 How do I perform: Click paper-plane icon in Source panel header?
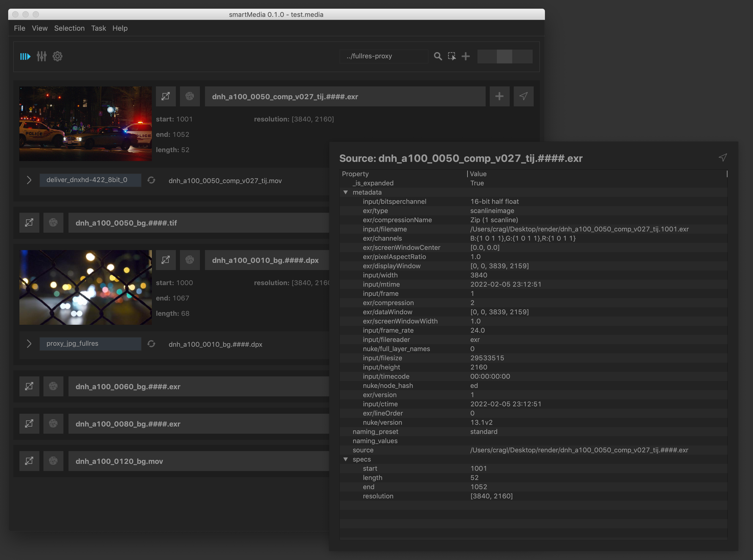[723, 157]
